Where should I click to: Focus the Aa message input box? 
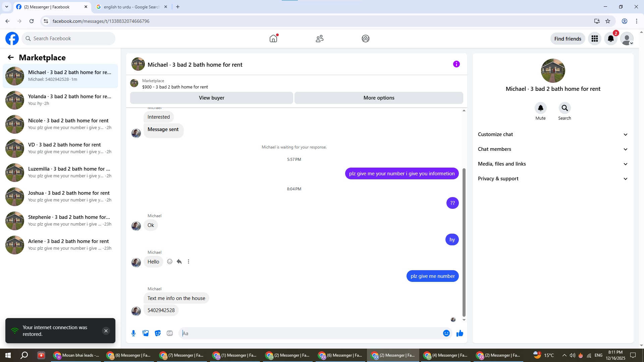(311, 333)
